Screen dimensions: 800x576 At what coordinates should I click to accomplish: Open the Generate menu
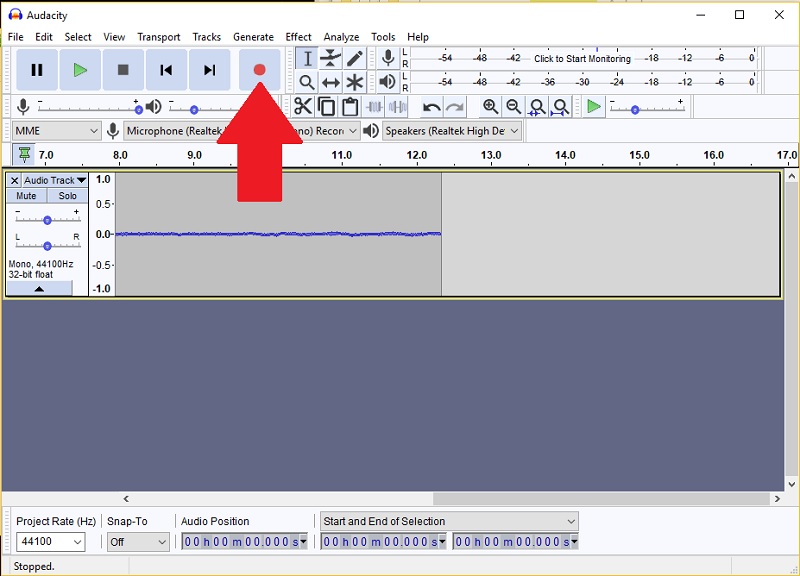click(254, 37)
